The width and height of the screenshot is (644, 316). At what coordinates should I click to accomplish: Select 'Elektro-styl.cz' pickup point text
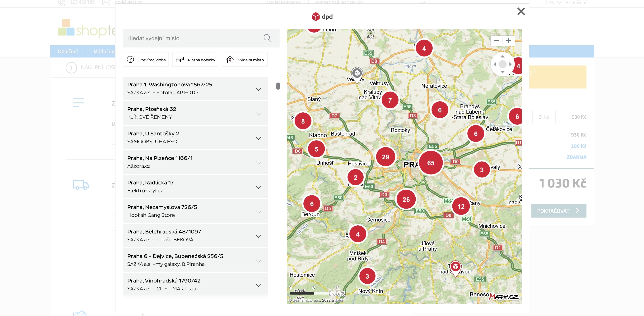coord(145,190)
